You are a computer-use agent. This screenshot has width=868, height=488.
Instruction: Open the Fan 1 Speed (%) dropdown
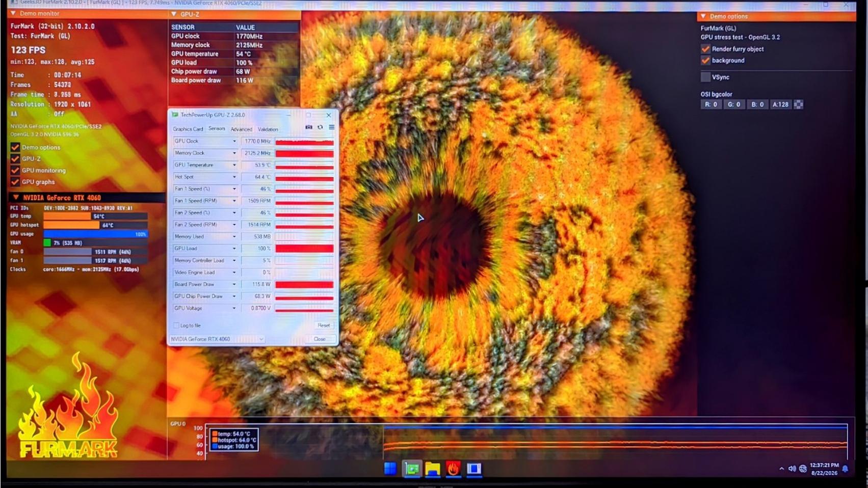click(x=234, y=189)
